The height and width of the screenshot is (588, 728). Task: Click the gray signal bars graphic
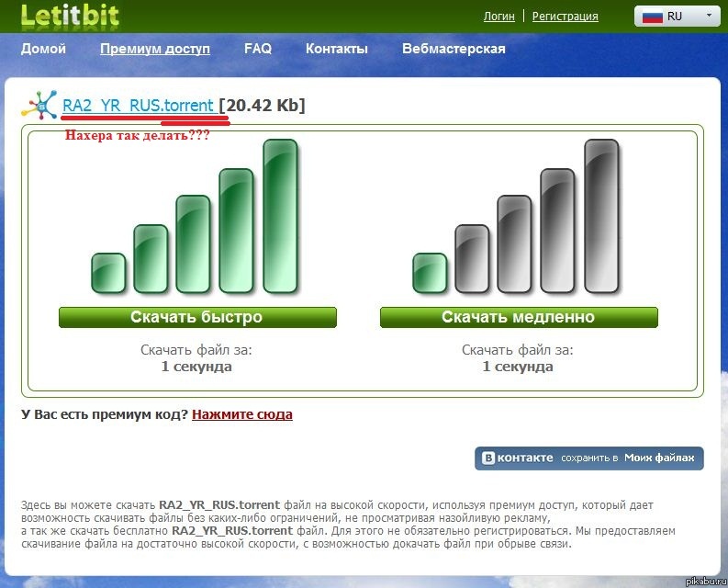pyautogui.click(x=519, y=220)
